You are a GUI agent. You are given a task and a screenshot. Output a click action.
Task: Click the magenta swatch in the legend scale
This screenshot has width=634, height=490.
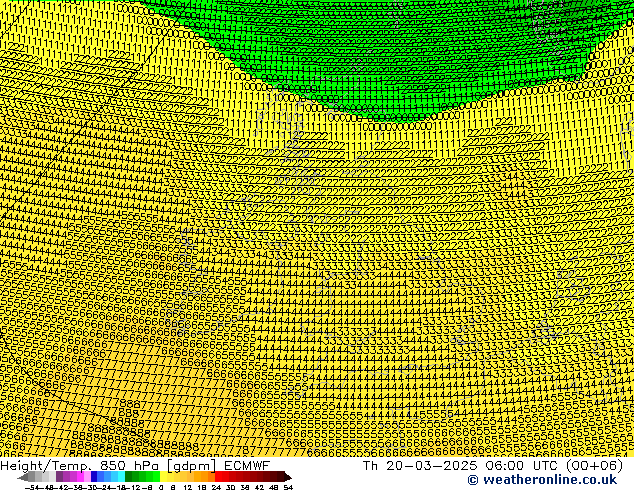80,476
